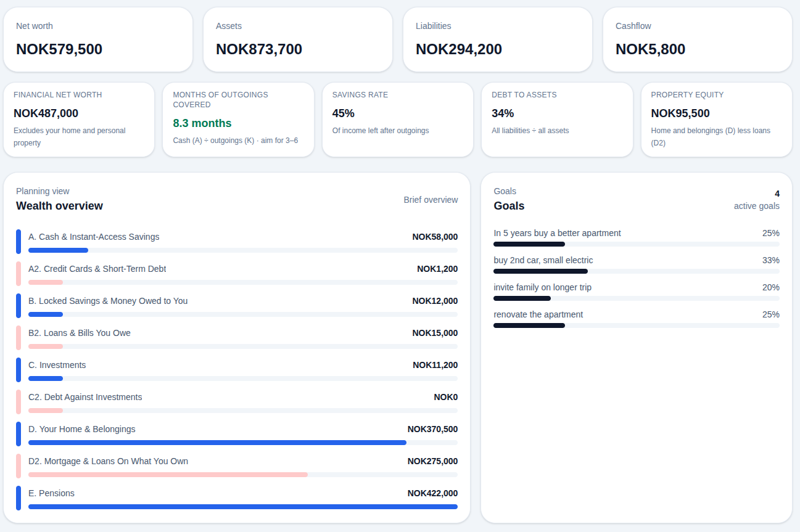This screenshot has height=532, width=800.
Task: Click the renovate the apartment goal
Action: tap(538, 314)
